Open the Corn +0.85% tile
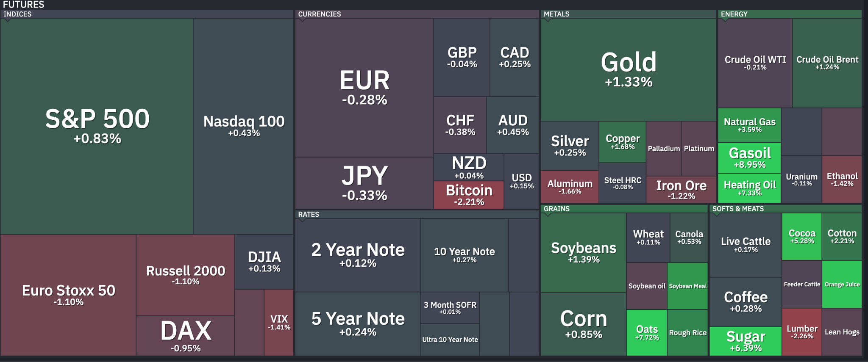The image size is (868, 362). pos(584,324)
